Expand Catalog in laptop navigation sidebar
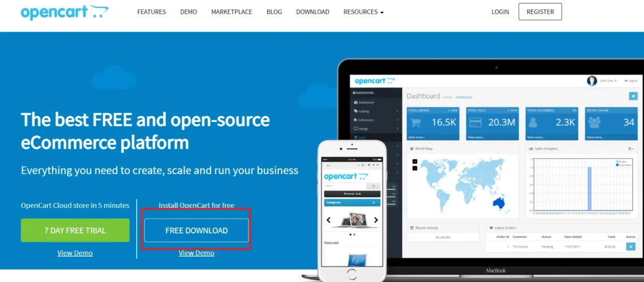 (375, 111)
